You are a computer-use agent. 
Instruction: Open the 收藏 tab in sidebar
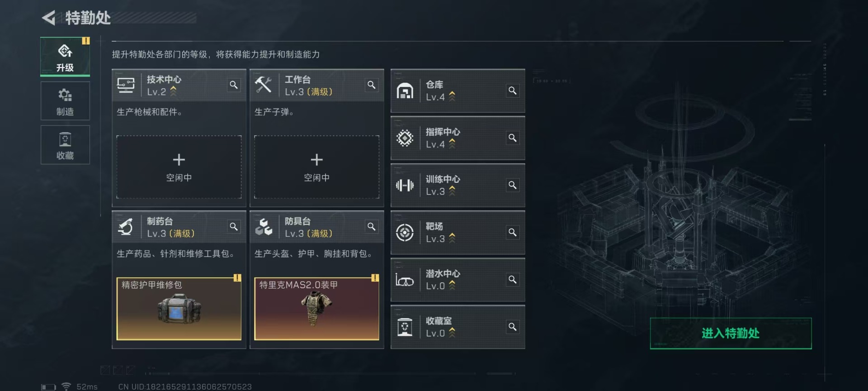point(65,145)
